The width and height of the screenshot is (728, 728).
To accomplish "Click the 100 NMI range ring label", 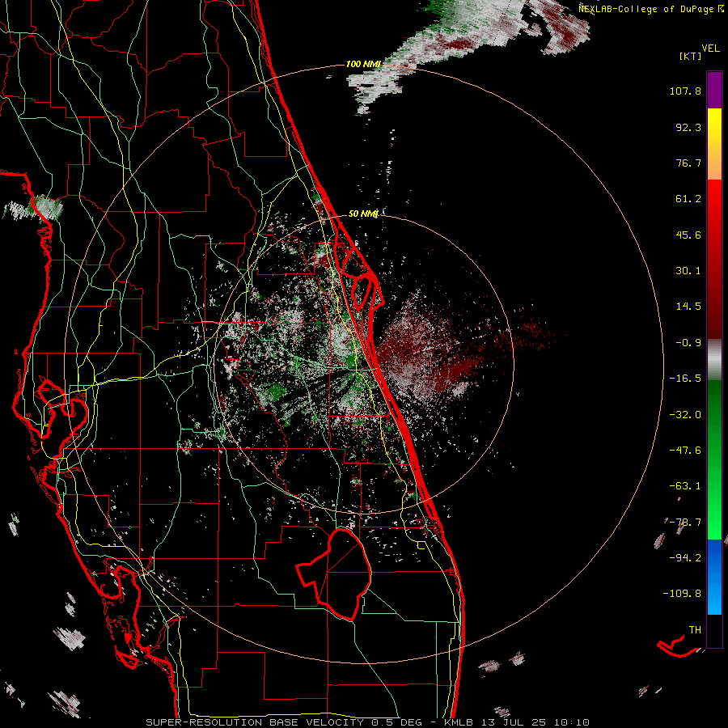I will (x=363, y=64).
